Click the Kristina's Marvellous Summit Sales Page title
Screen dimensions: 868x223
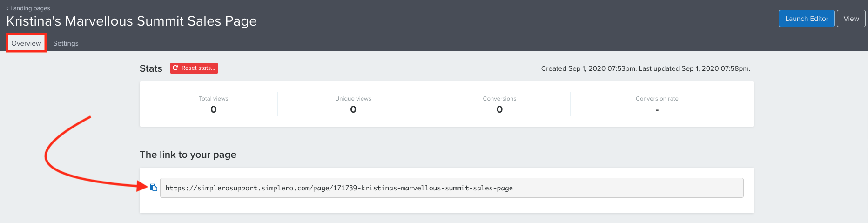[131, 21]
